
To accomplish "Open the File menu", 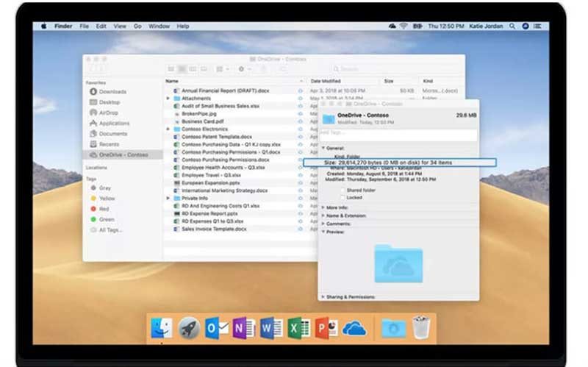I will click(x=84, y=26).
